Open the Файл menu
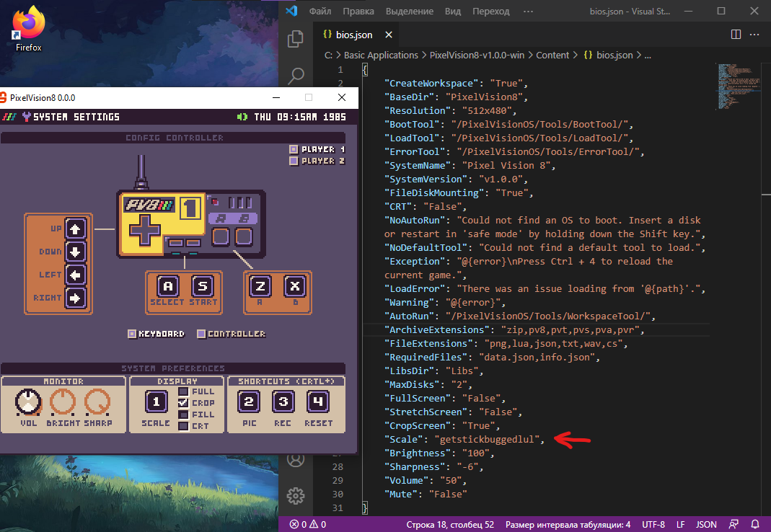This screenshot has height=532, width=771. [x=320, y=11]
